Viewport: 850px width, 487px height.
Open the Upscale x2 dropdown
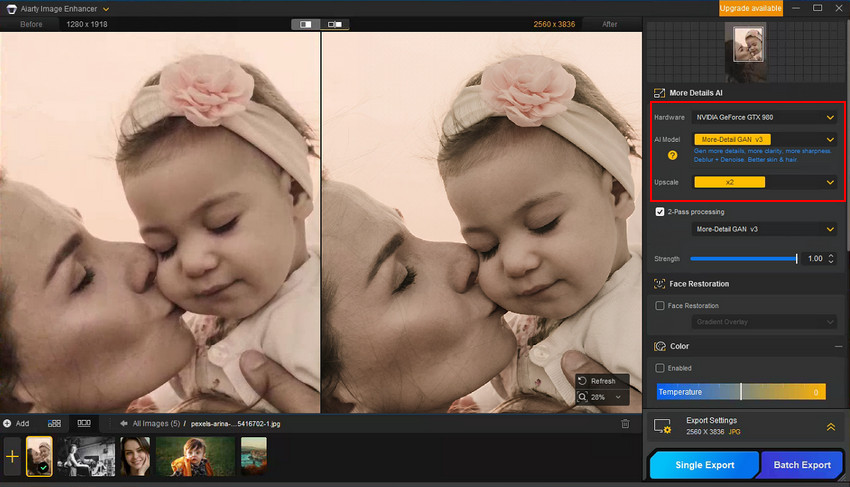tap(764, 182)
